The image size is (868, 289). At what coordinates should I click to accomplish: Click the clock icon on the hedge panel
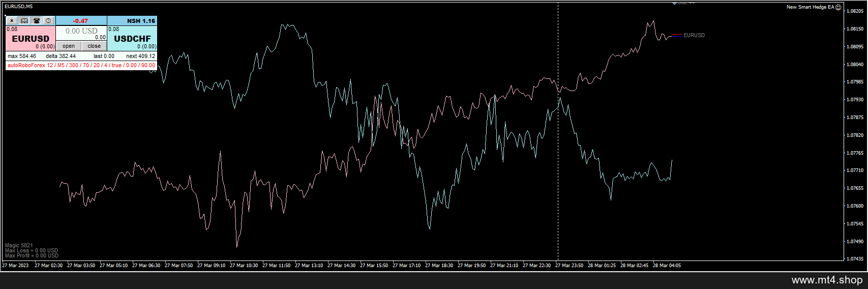coord(48,21)
